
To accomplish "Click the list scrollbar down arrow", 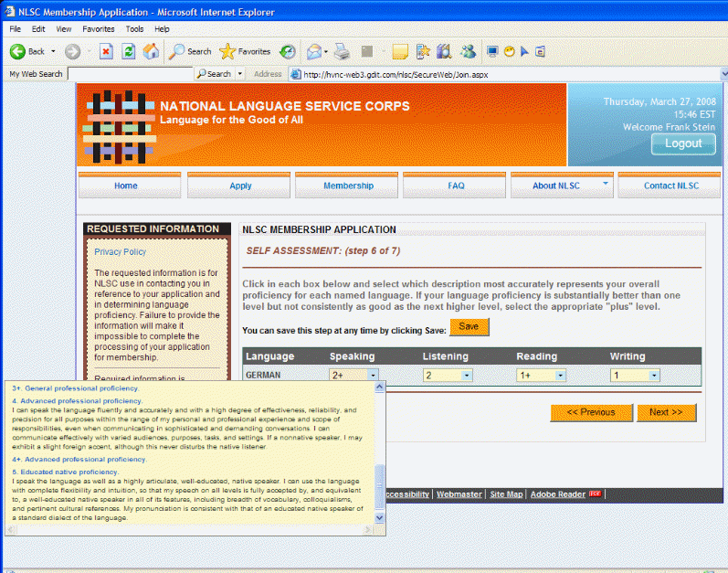I will 379,518.
